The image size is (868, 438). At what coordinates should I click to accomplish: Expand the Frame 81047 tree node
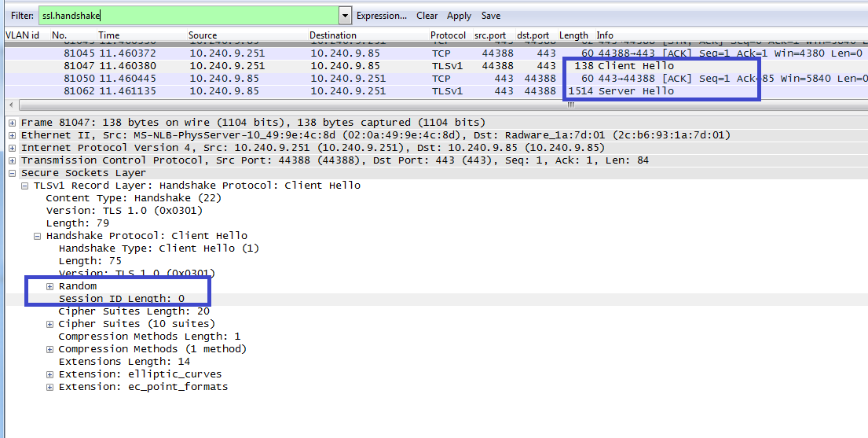coord(13,123)
